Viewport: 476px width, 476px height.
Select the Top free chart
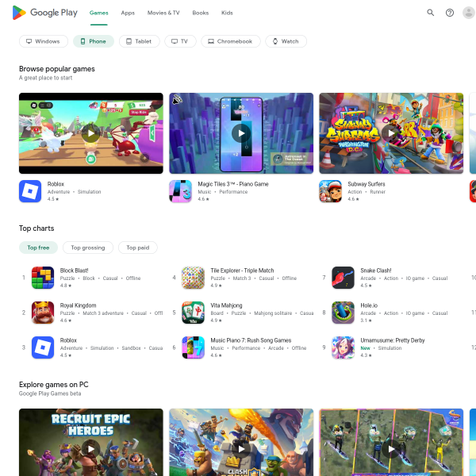click(x=38, y=248)
